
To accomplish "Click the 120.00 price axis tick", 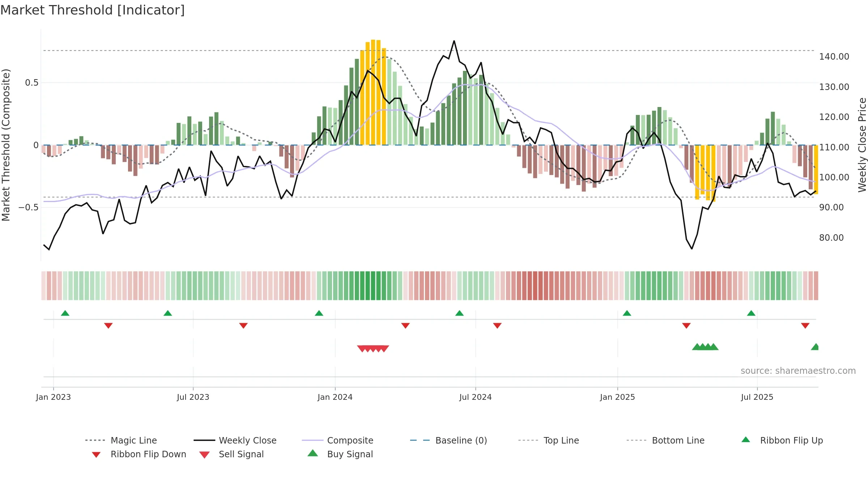I will click(x=834, y=117).
